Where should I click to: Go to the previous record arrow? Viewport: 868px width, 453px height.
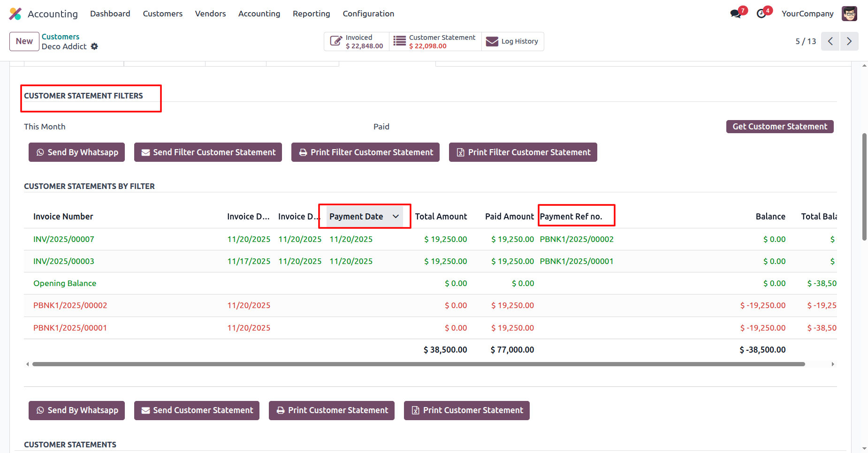(830, 41)
